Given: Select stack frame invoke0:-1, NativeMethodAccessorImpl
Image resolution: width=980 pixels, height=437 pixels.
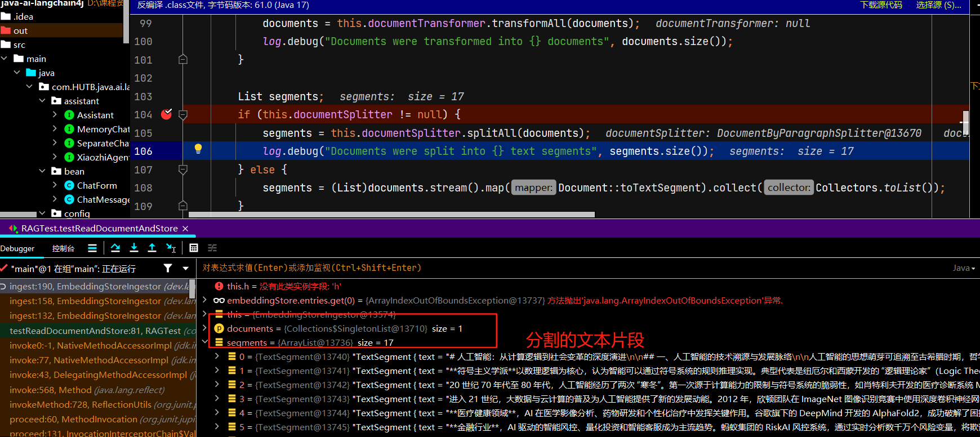Looking at the screenshot, I should 98,345.
